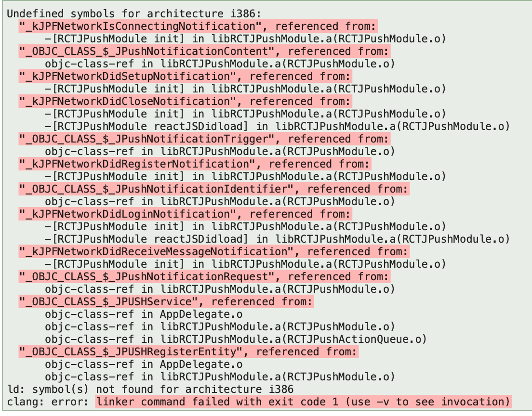Viewport: 532px width, 416px height.
Task: Select the kJPFNetworkDidCloseNotification highlighted line
Action: [185, 102]
